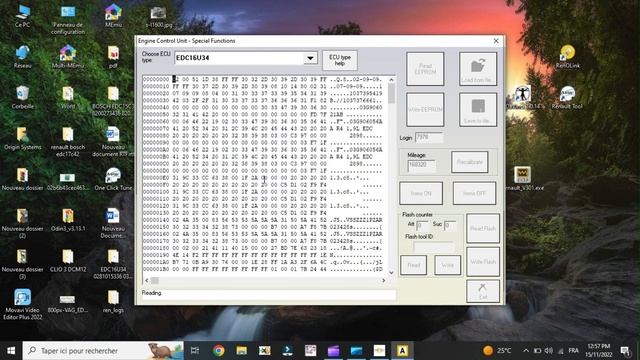Select the MEmu desktop icon

(113, 16)
